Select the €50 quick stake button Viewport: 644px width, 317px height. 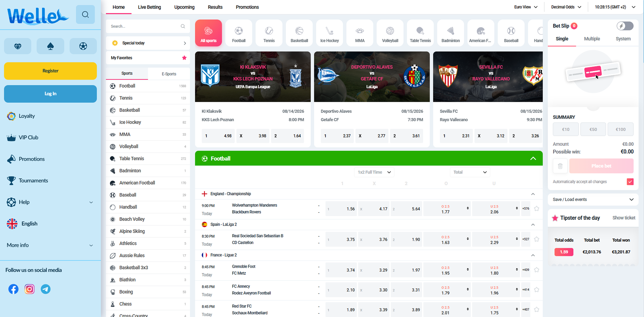593,129
